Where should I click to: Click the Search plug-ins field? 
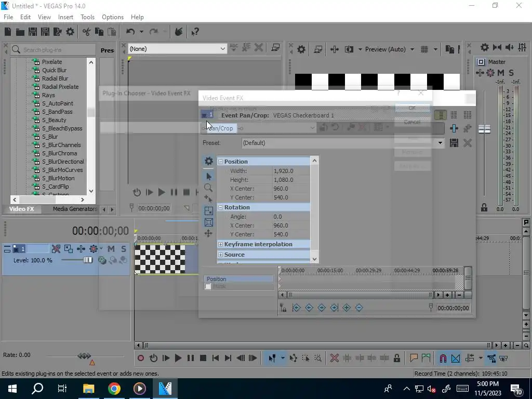(53, 50)
